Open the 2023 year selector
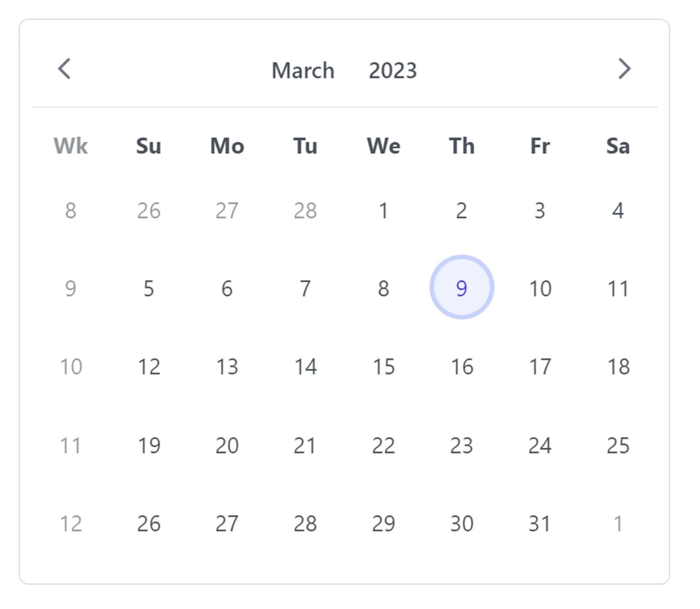Screen dimensions: 700x609 click(393, 70)
